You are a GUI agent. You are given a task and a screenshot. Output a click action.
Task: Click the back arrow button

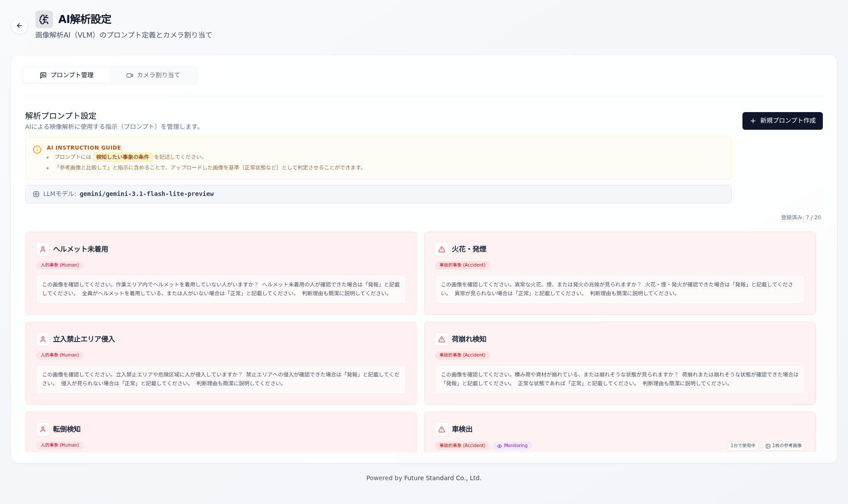pos(19,26)
